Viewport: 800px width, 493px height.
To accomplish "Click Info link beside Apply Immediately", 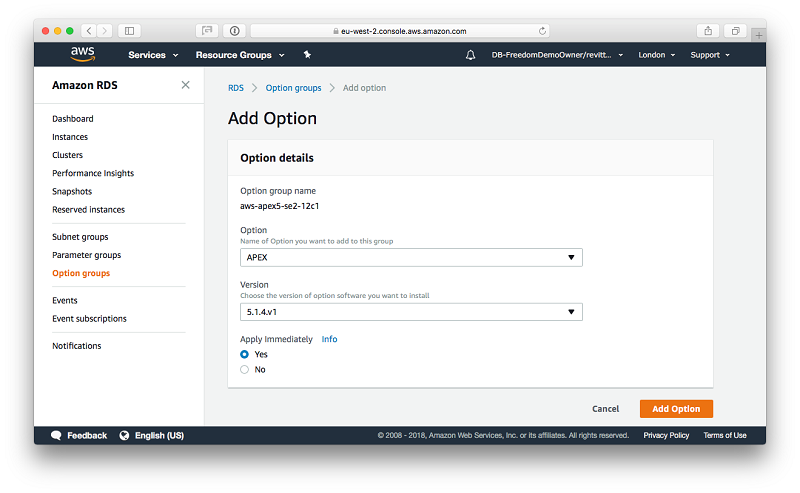I will [x=329, y=339].
